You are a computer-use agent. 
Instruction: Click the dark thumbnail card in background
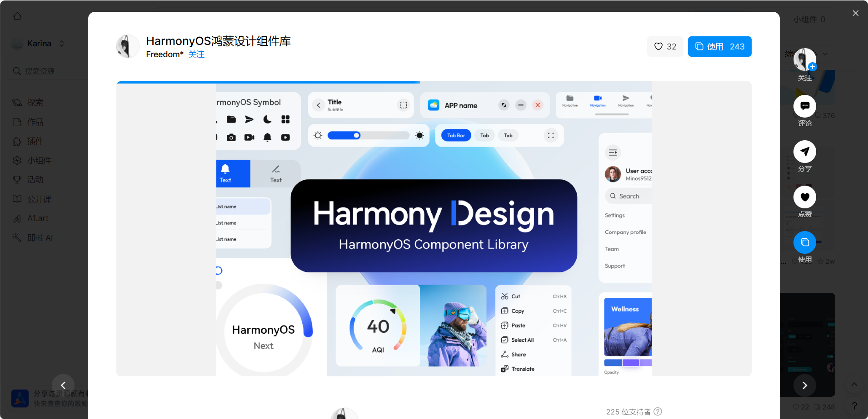(808, 345)
